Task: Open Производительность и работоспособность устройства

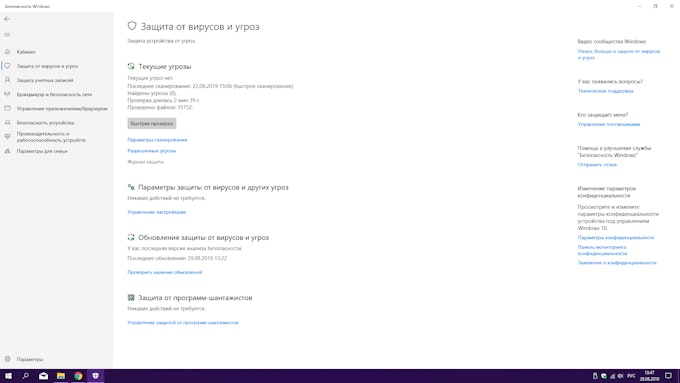Action: tap(51, 137)
